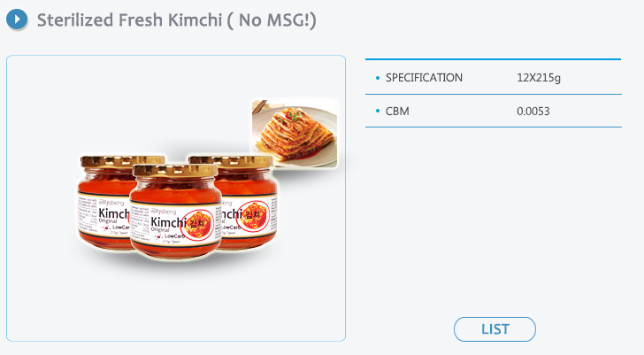Click the LIST button
644x355 pixels.
click(494, 329)
